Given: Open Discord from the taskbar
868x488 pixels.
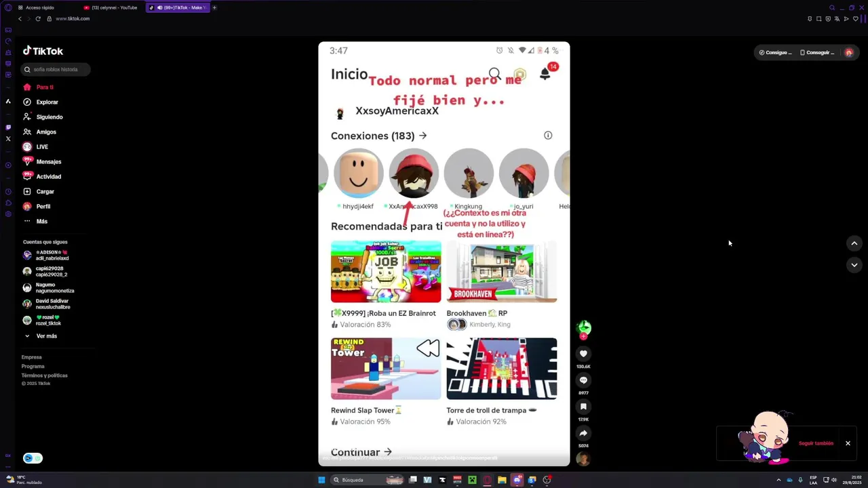Looking at the screenshot, I should pyautogui.click(x=517, y=480).
